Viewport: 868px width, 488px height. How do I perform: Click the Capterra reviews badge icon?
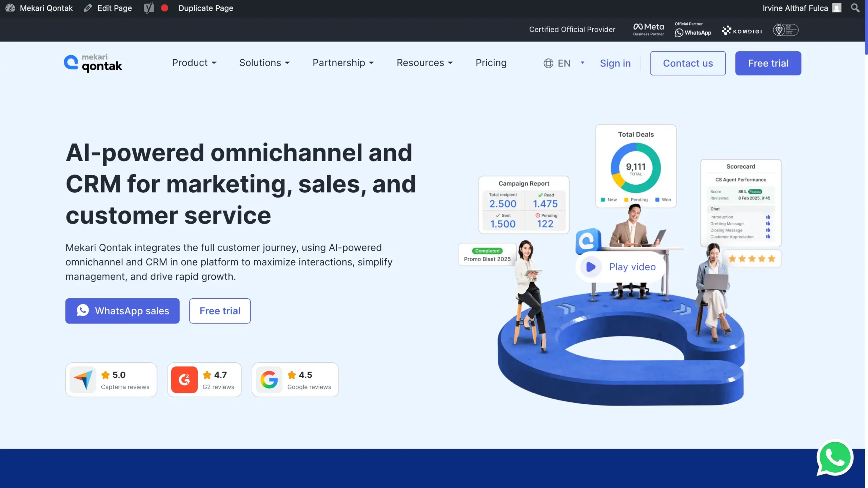83,379
